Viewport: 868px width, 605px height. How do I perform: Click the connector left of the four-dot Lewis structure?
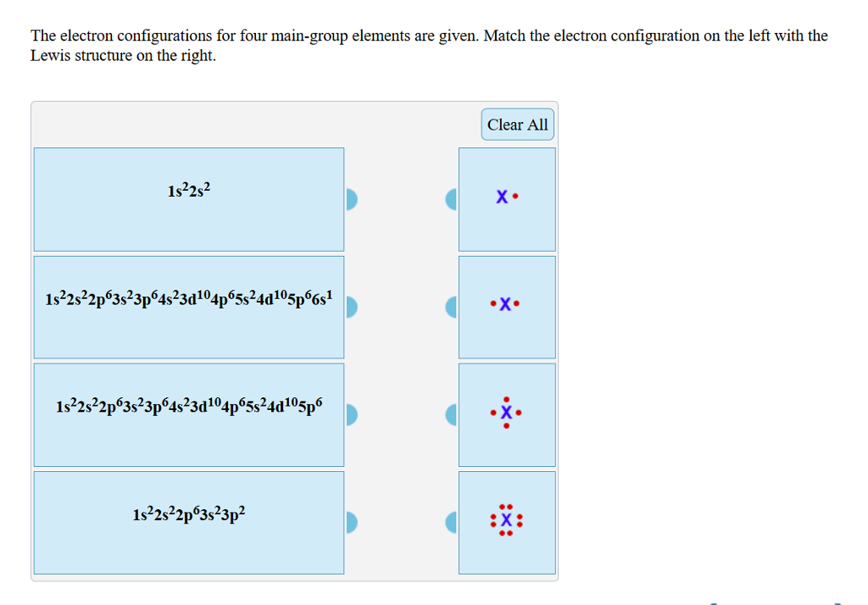point(452,414)
